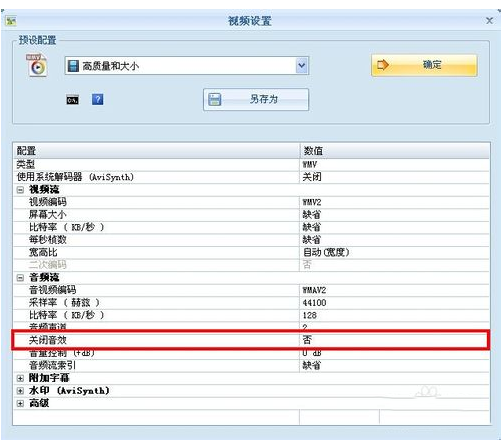Select the 类型 row
The image size is (501, 442).
tap(251, 164)
